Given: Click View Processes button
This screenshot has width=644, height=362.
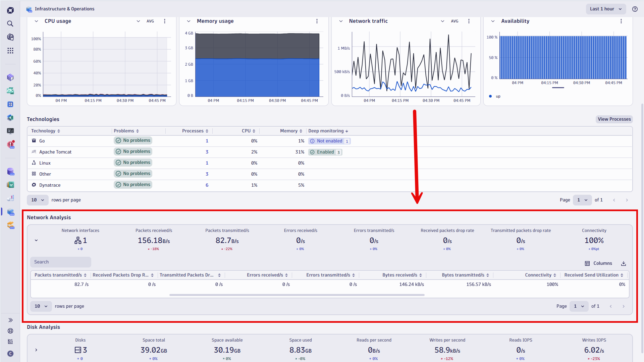Looking at the screenshot, I should tap(614, 119).
